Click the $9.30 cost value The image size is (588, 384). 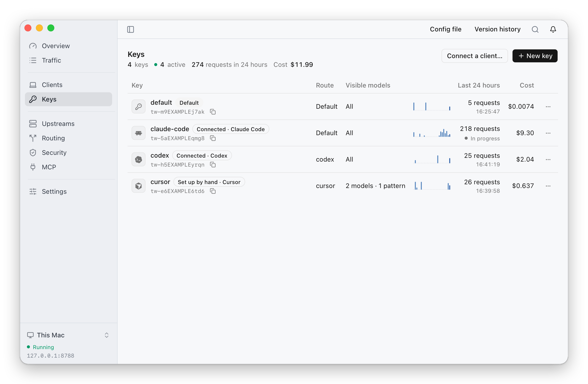pos(525,133)
